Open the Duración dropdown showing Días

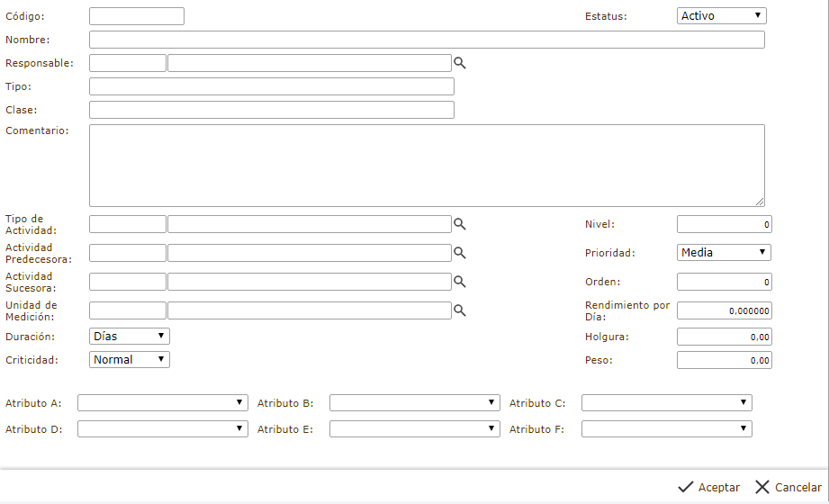pos(130,336)
